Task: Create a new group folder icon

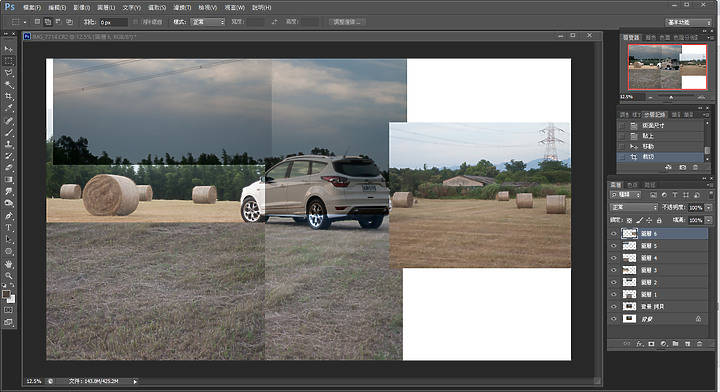Action: [675, 343]
